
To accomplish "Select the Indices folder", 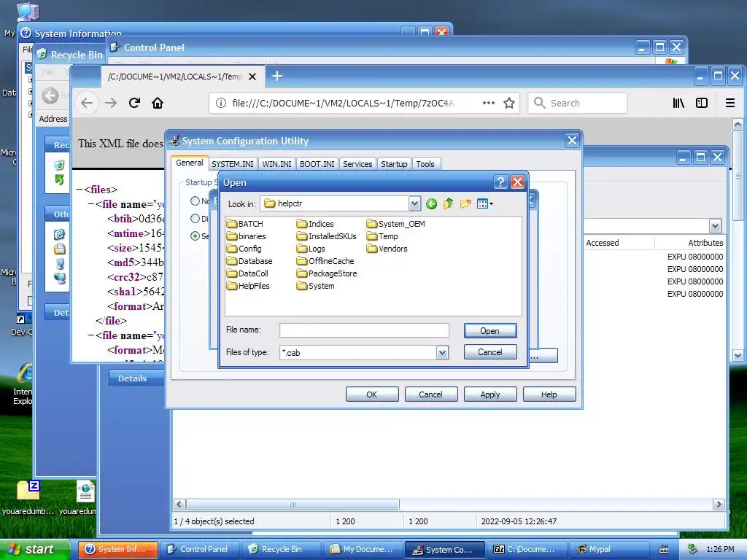I will click(315, 224).
